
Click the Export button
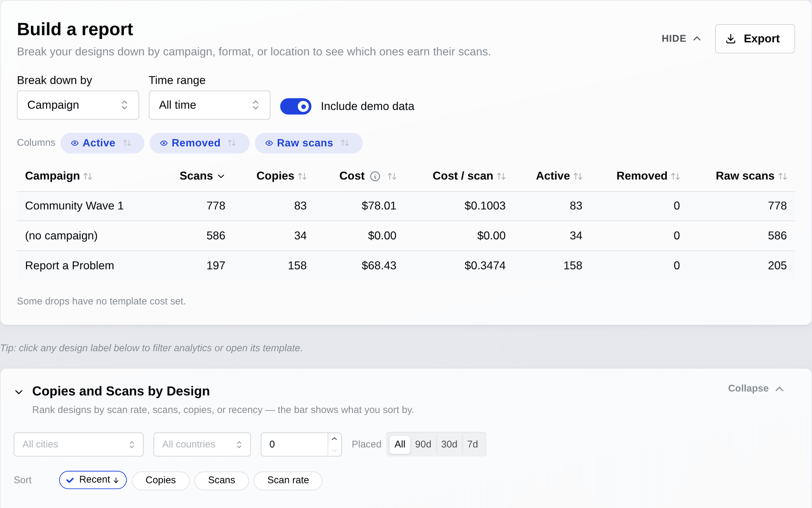(x=755, y=38)
